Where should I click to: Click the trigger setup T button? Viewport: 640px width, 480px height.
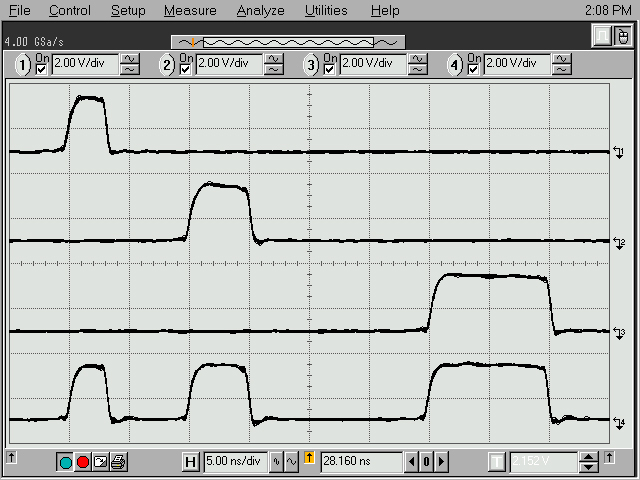(x=497, y=461)
